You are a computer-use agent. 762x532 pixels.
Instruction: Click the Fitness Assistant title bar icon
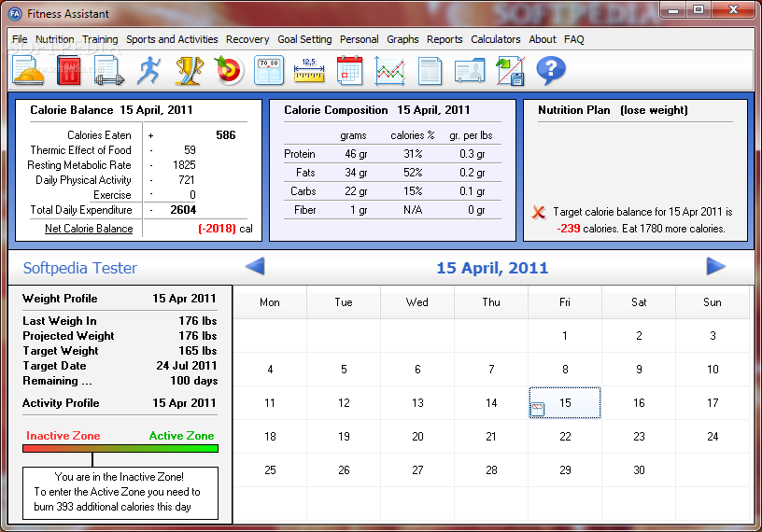point(15,14)
